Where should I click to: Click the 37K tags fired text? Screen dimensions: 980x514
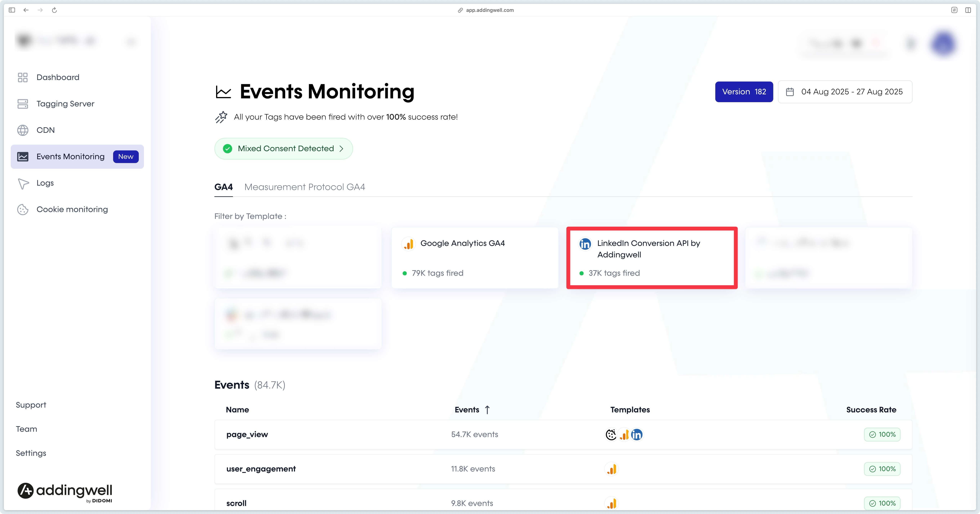[614, 273]
